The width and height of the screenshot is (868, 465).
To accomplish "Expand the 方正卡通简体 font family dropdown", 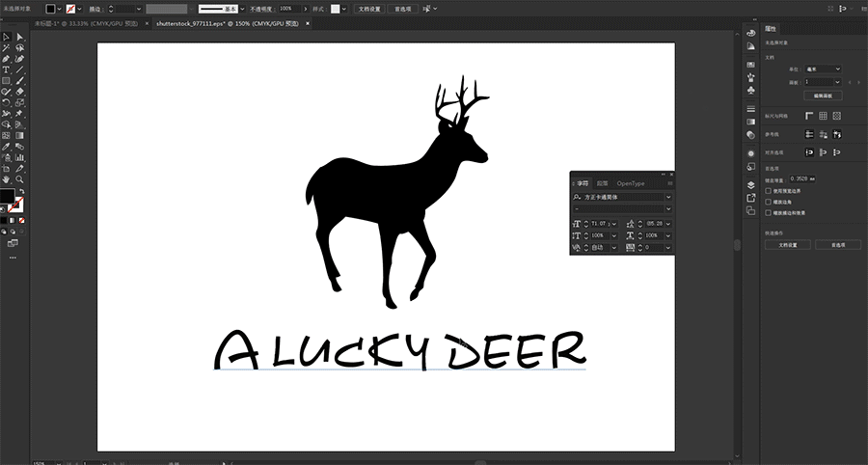I will [667, 197].
